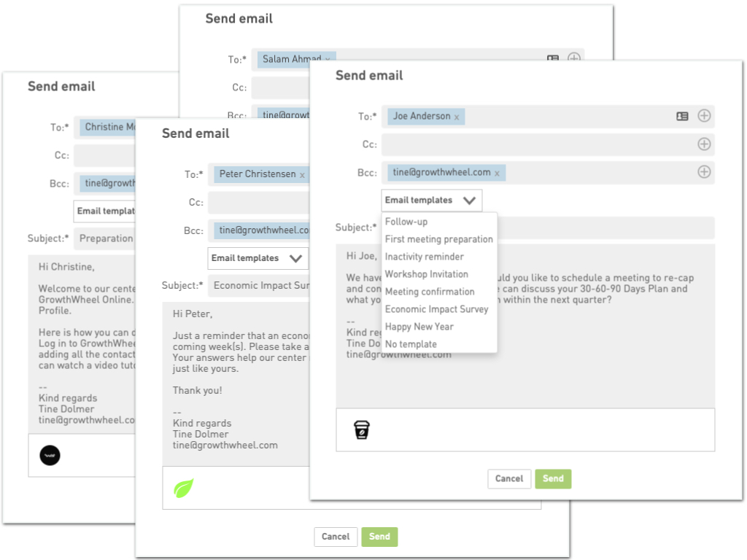Send the email to Peter Christensen
The height and width of the screenshot is (560, 747).
[x=379, y=537]
